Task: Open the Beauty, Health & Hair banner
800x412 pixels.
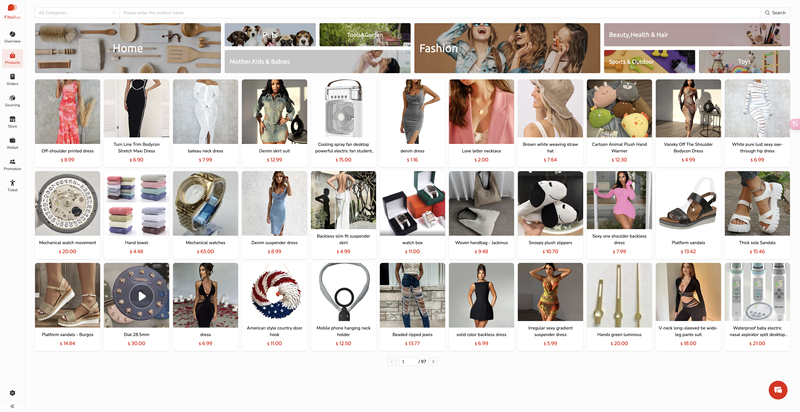Action: coord(697,35)
